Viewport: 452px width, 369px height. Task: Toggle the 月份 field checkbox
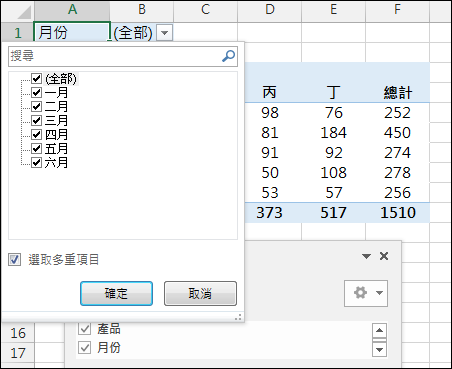85,348
